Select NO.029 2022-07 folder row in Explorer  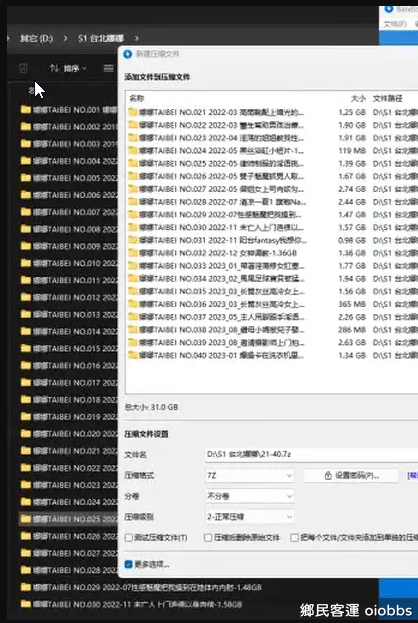pos(141,587)
